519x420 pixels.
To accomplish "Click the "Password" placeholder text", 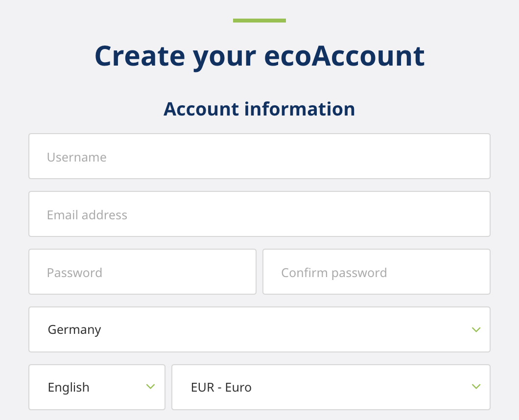I will coord(74,273).
